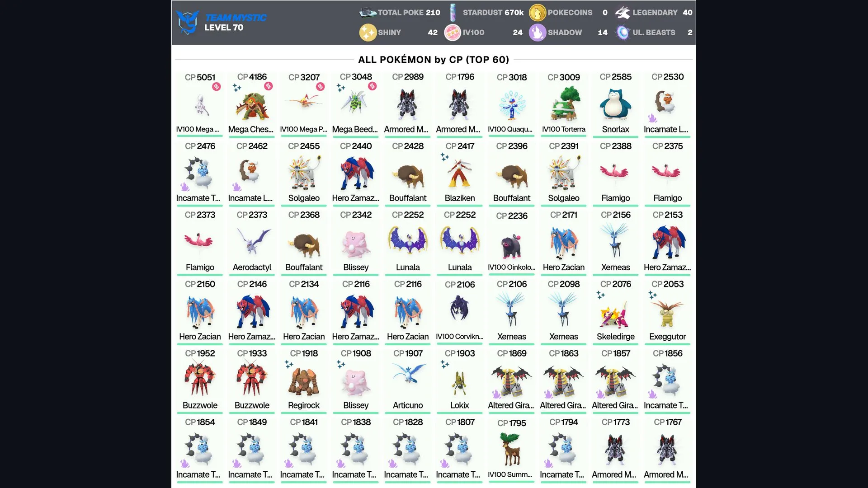
Task: Click the Legendary count icon
Action: [x=623, y=13]
